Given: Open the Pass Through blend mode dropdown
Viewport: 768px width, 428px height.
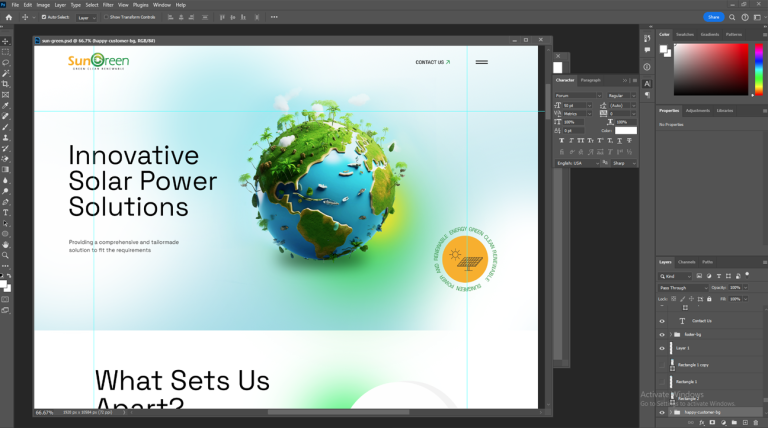Looking at the screenshot, I should (x=684, y=287).
